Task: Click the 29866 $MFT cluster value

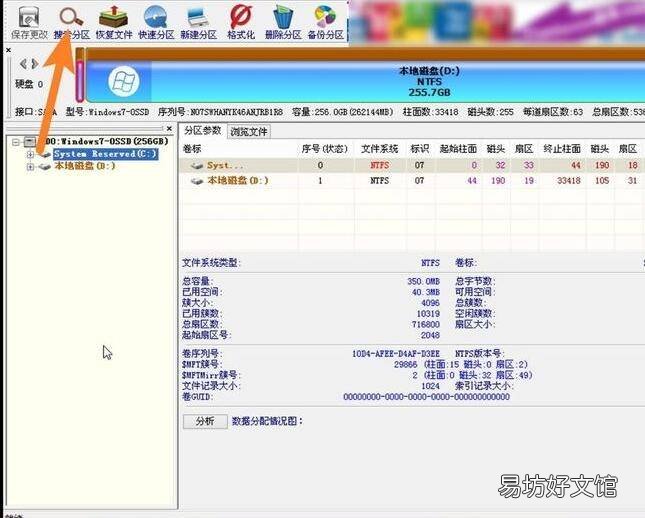Action: point(405,364)
